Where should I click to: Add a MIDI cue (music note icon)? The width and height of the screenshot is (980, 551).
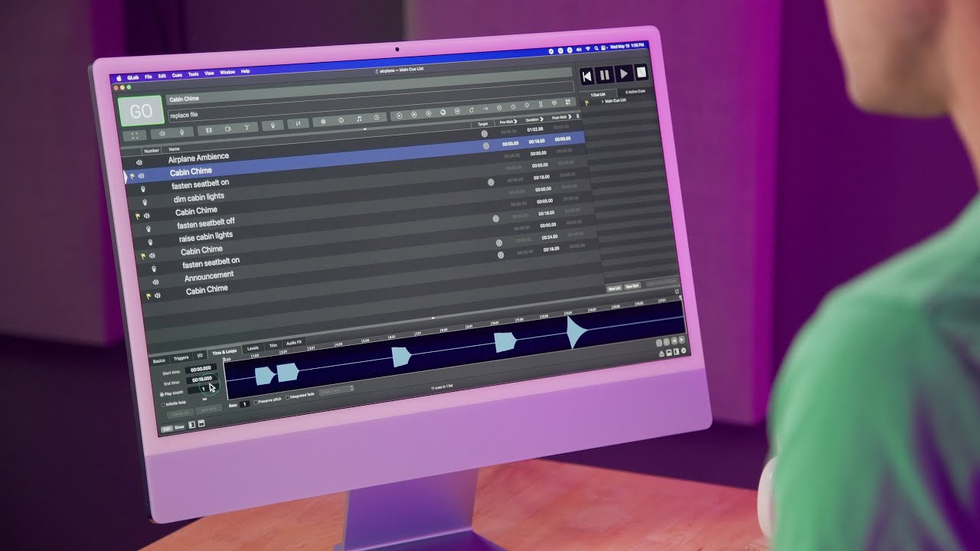coord(359,119)
